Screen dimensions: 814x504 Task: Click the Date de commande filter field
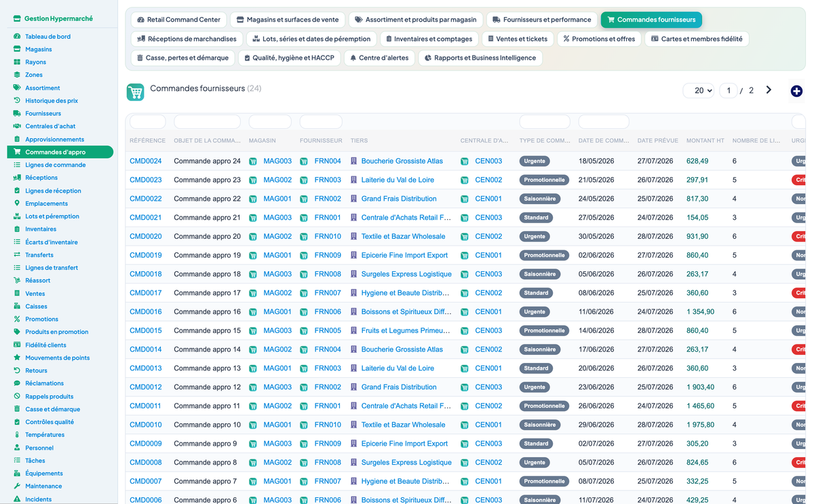(604, 122)
